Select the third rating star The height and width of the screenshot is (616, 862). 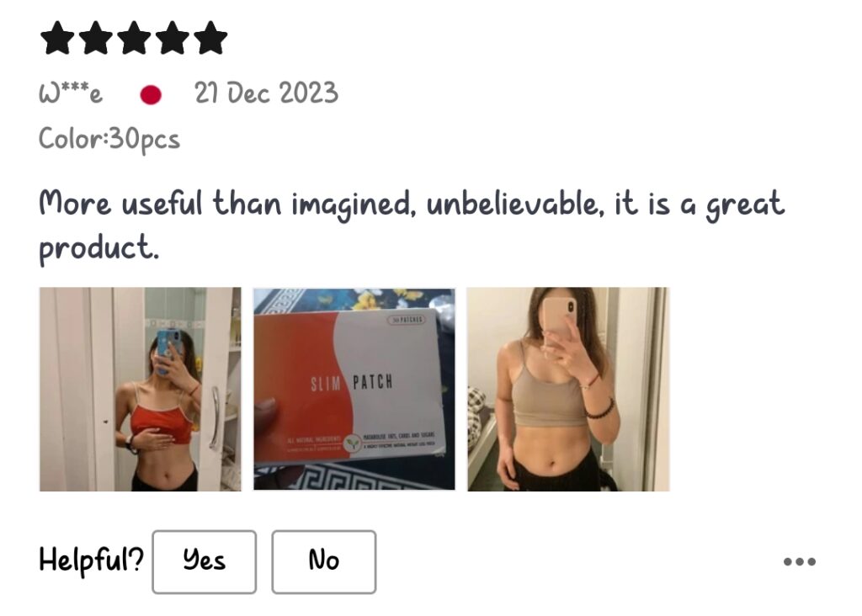point(134,38)
